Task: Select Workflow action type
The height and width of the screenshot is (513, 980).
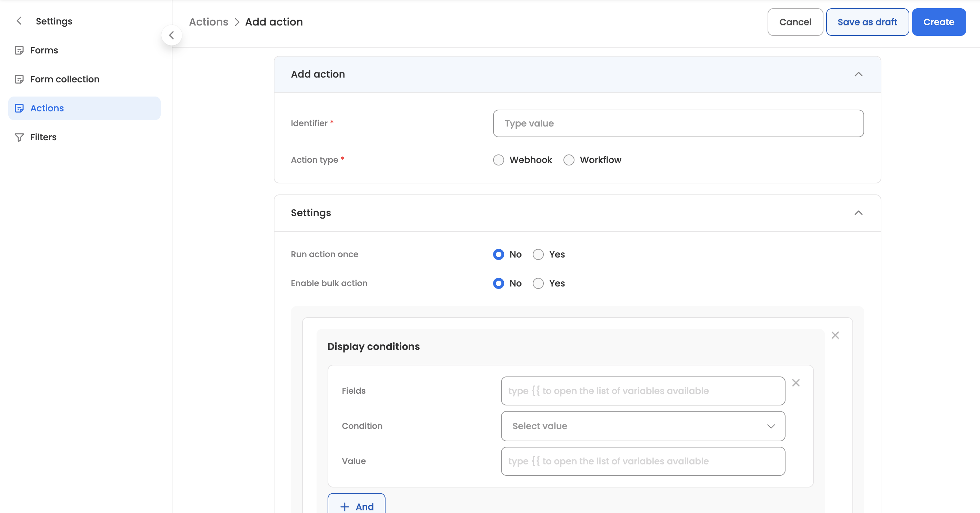Action: coord(569,160)
